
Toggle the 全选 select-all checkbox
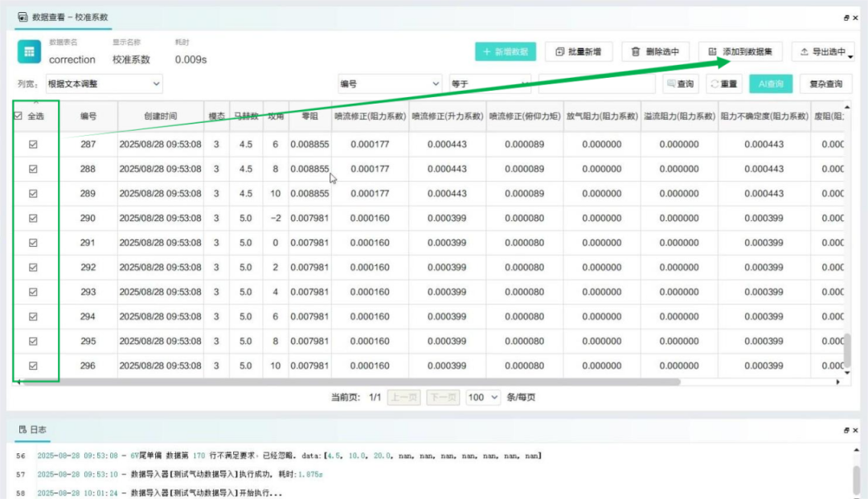click(18, 117)
